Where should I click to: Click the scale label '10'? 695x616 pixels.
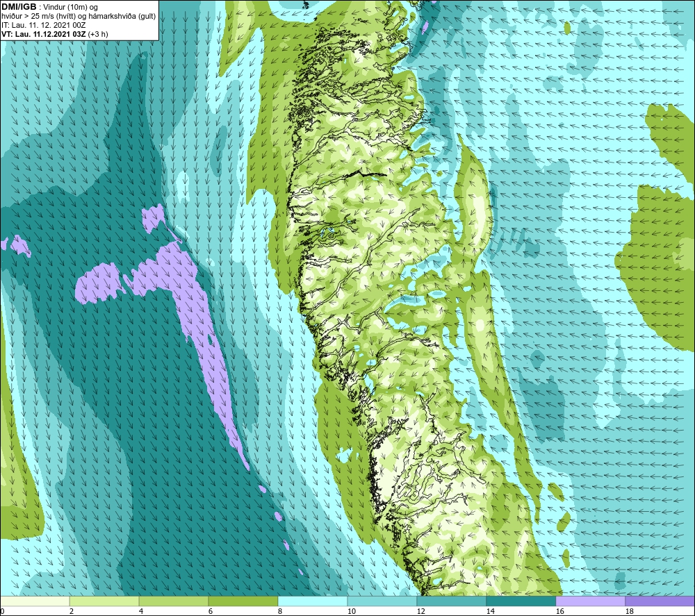(x=352, y=612)
